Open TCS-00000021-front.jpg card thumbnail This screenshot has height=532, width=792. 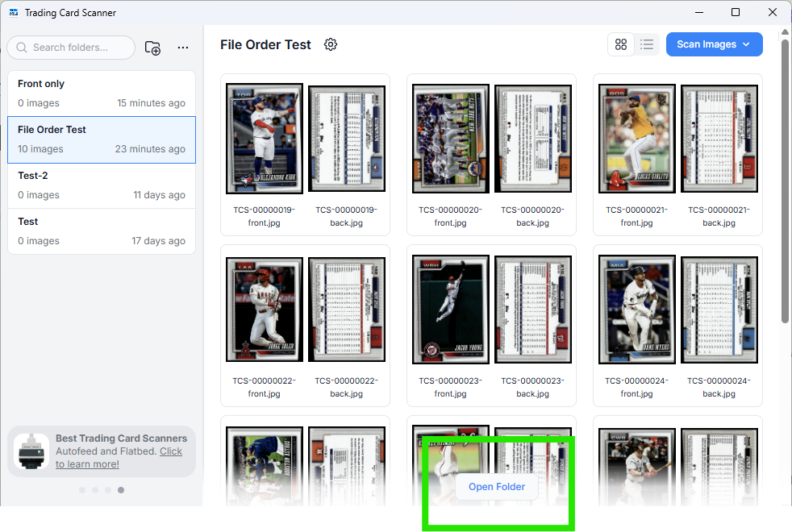637,139
